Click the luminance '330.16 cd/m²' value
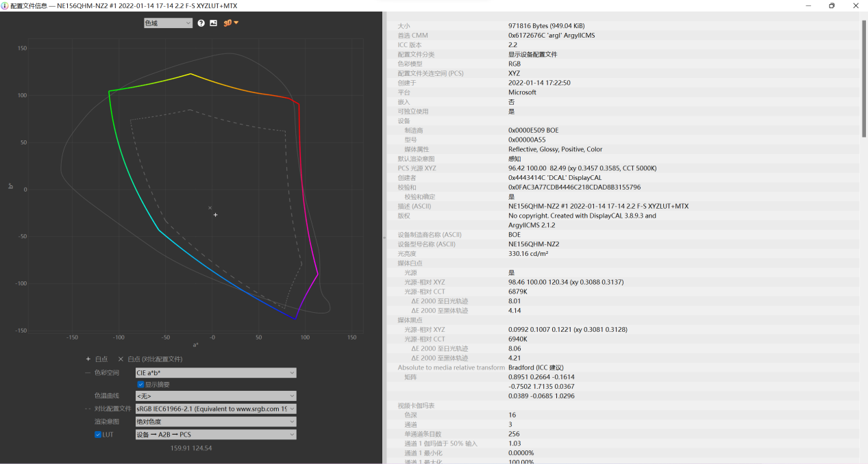The image size is (868, 464). click(528, 253)
